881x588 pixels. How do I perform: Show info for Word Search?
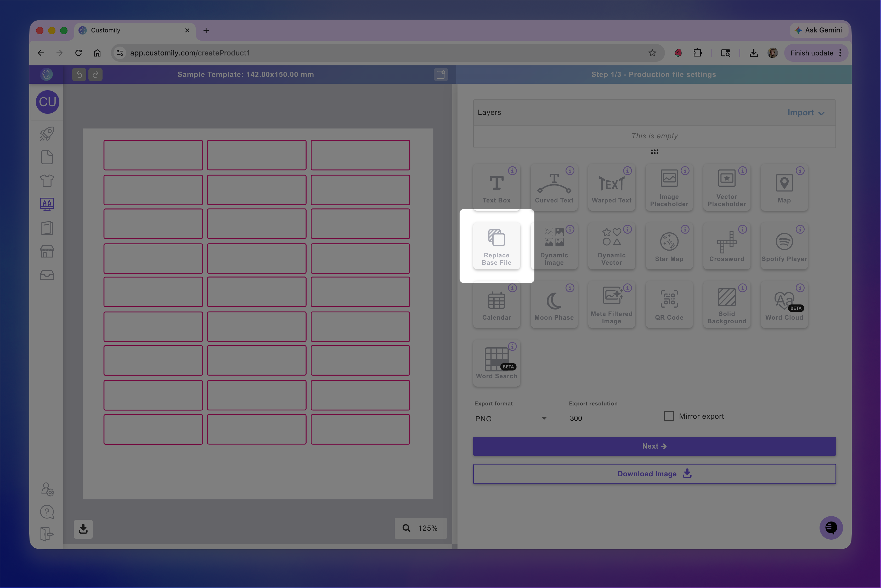pos(512,347)
